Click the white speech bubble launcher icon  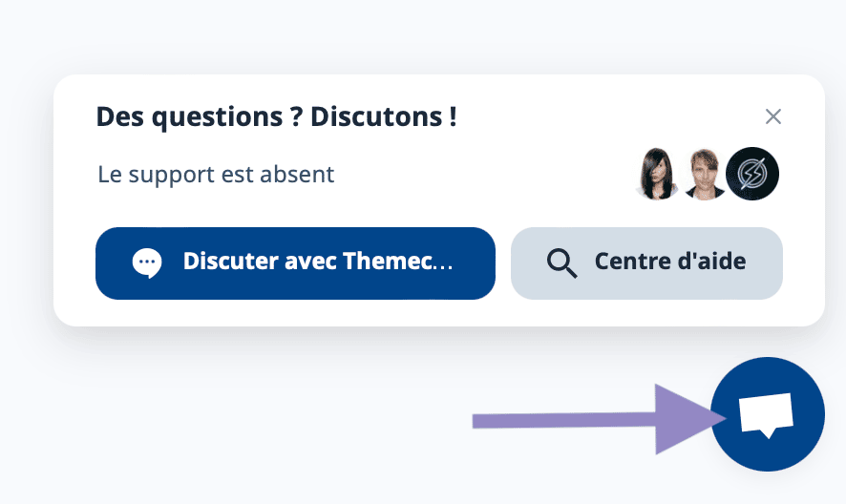(x=766, y=415)
